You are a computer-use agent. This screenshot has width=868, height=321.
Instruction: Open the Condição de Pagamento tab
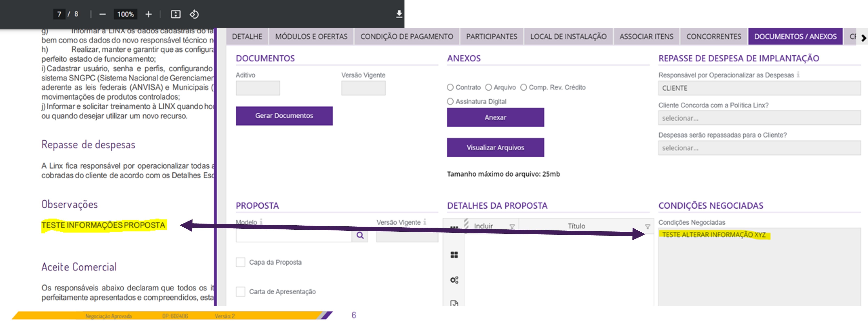406,36
